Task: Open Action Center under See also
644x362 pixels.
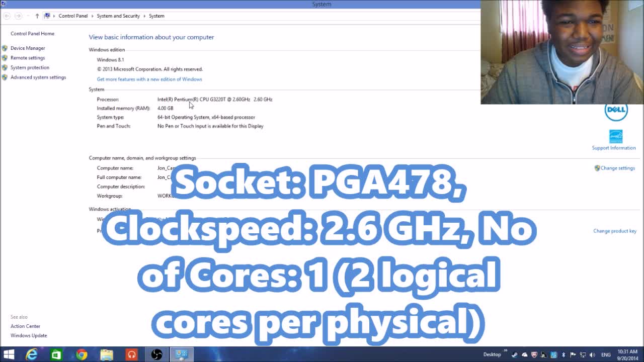Action: click(x=25, y=326)
